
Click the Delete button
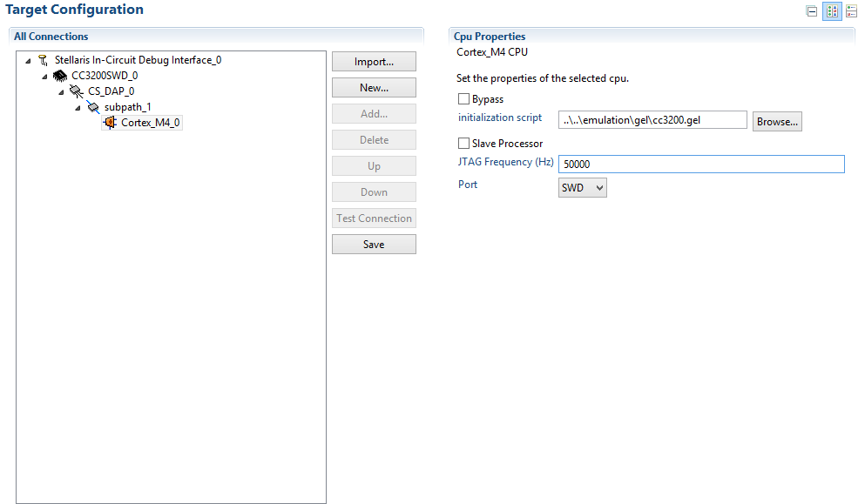374,140
